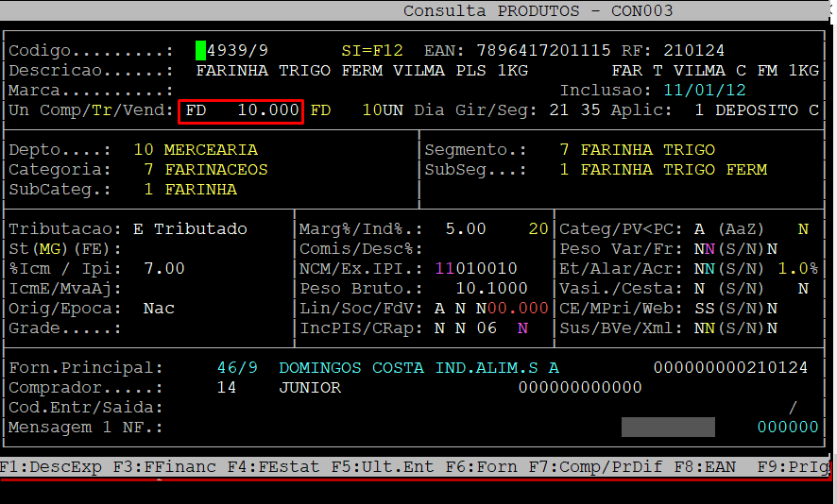The height and width of the screenshot is (504, 837).
Task: Click the red-outlined FD 10.000 field
Action: pyautogui.click(x=242, y=110)
